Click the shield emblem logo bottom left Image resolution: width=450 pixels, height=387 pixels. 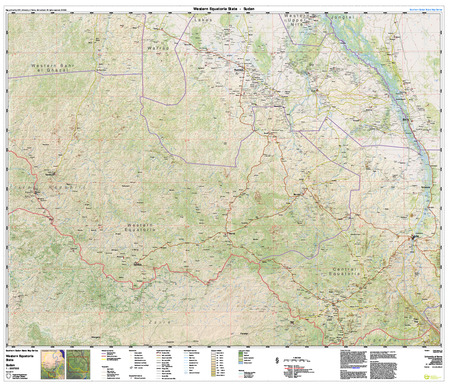9,377
